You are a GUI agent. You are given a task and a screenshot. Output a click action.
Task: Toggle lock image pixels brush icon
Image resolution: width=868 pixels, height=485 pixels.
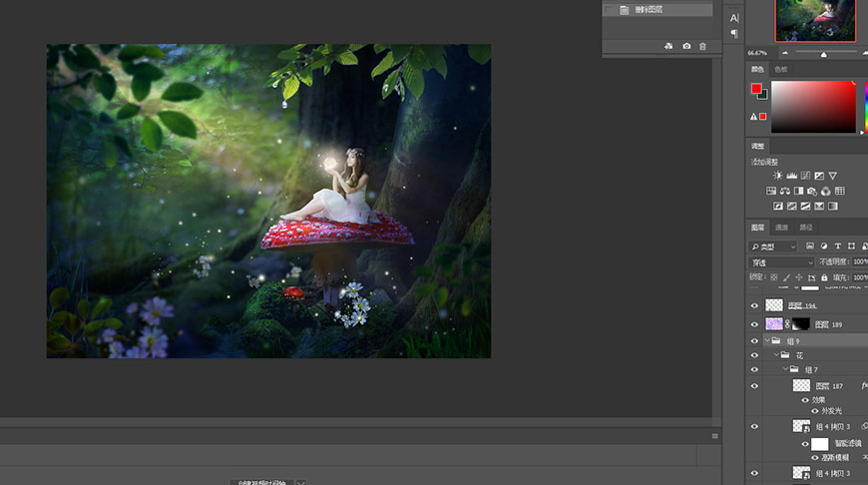[786, 276]
